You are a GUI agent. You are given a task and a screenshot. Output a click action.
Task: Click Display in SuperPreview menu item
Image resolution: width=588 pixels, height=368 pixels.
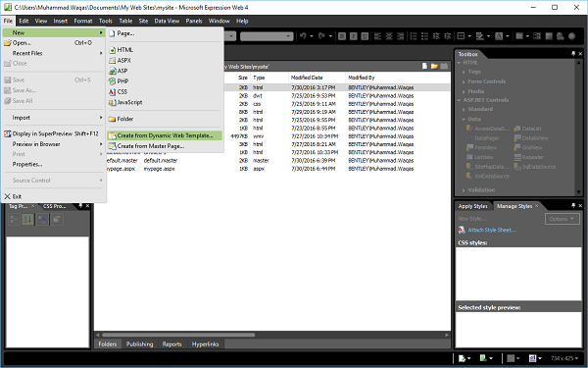53,133
